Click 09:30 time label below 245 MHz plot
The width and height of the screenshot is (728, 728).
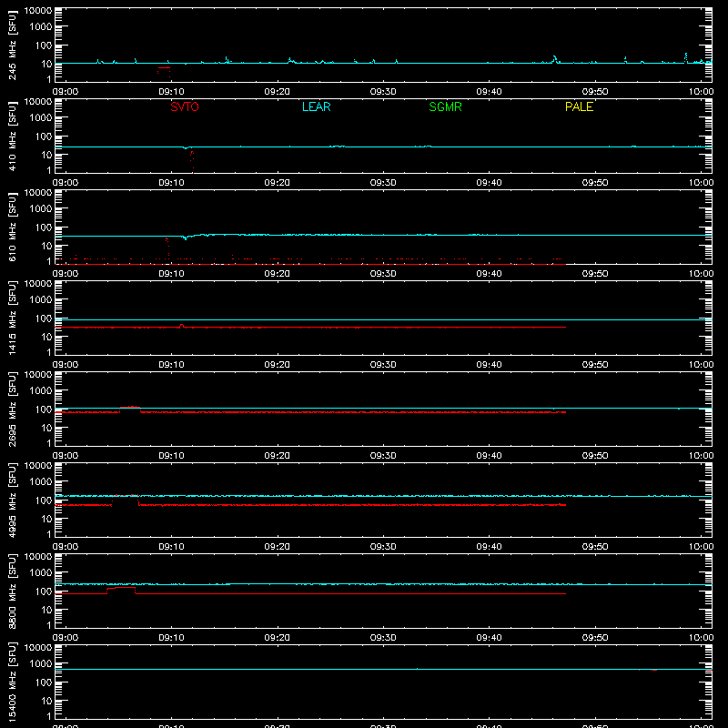tap(383, 92)
